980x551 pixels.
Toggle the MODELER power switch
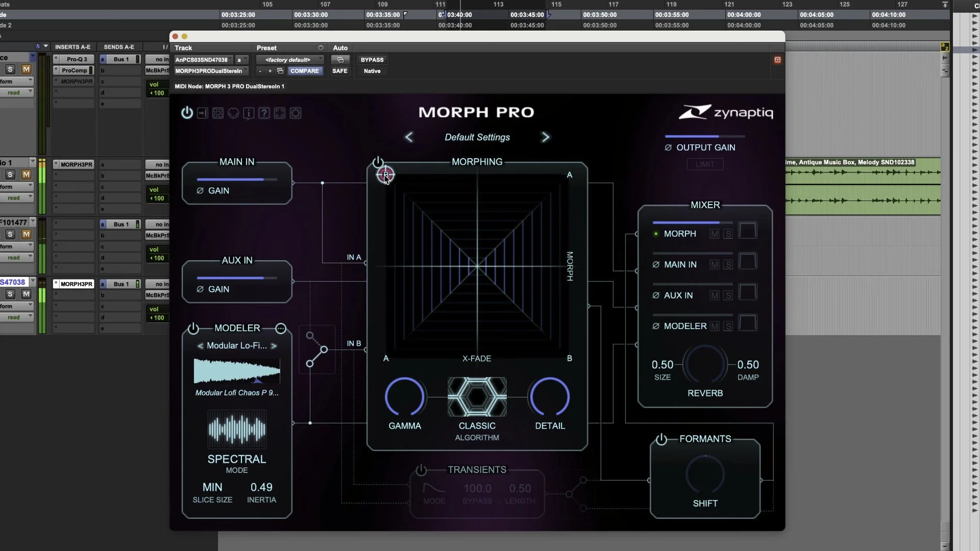click(193, 329)
